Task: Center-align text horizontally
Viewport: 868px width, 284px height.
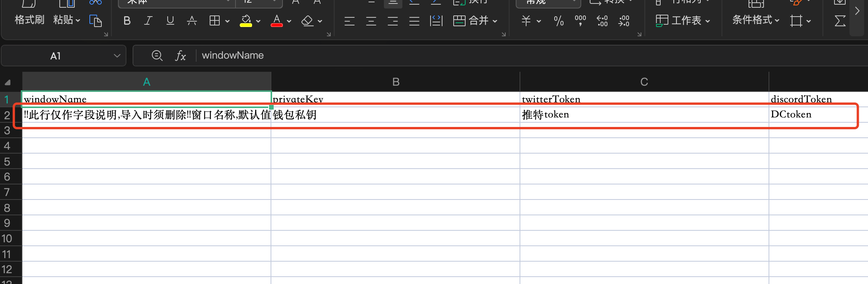Action: point(371,21)
